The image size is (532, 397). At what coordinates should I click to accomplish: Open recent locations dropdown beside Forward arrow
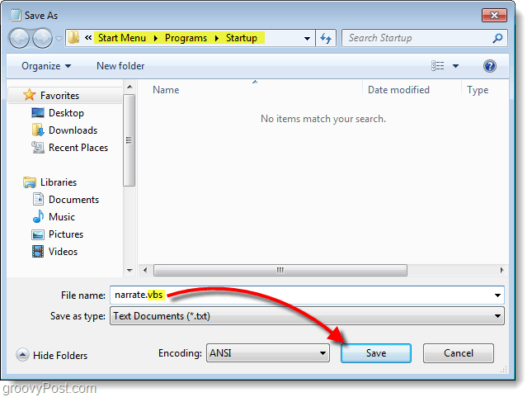pos(59,38)
